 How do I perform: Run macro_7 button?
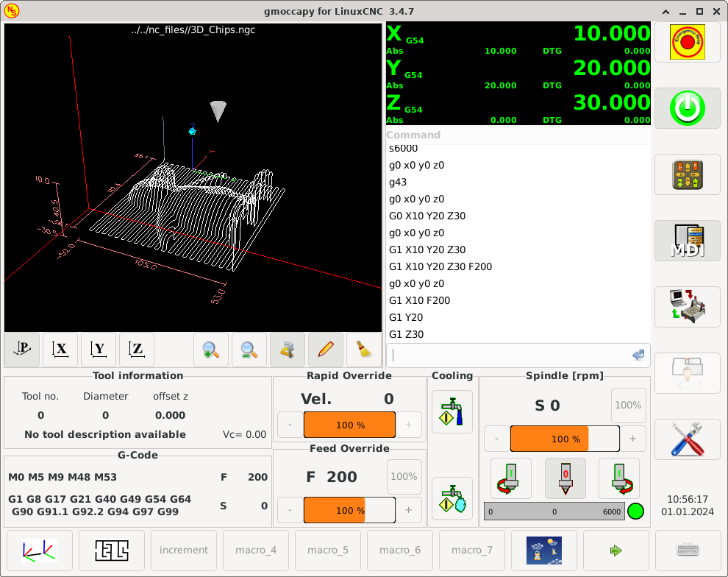(x=471, y=551)
